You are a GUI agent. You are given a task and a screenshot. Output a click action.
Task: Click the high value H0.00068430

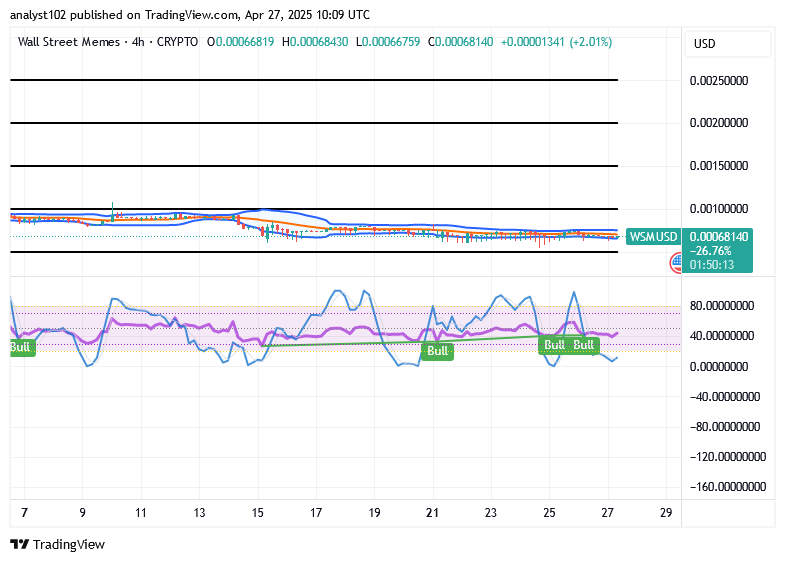point(315,42)
